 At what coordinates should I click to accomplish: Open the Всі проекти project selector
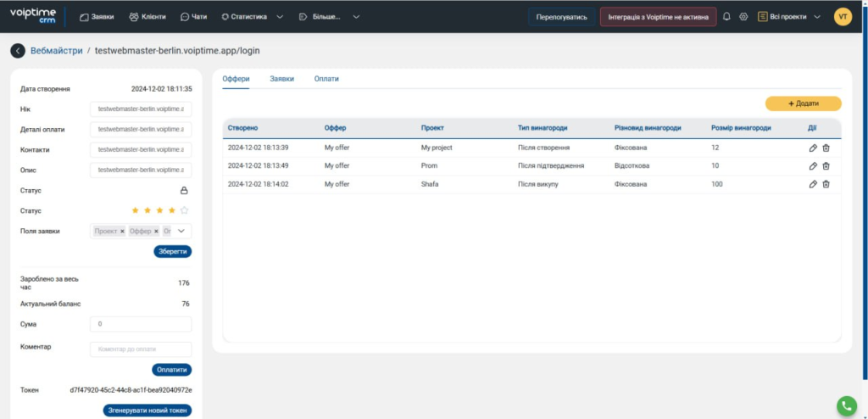tap(789, 17)
